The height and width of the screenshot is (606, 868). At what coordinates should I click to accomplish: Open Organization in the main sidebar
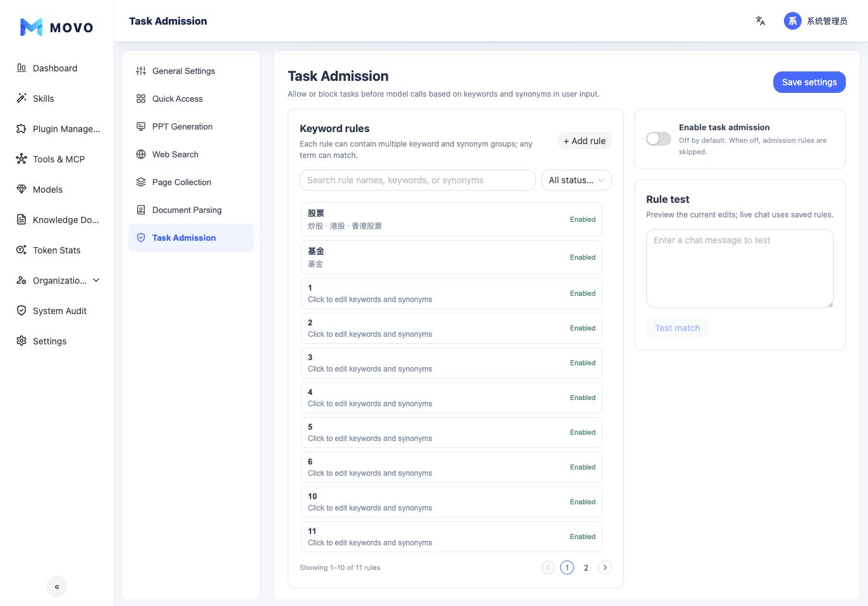[57, 280]
